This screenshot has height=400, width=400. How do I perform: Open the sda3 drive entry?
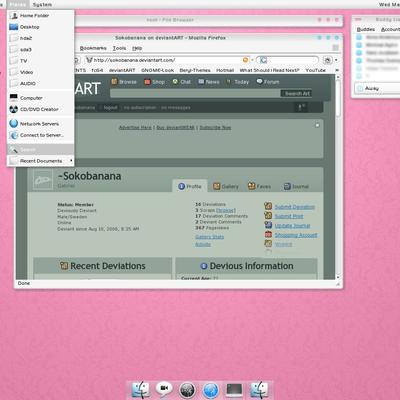click(x=41, y=50)
